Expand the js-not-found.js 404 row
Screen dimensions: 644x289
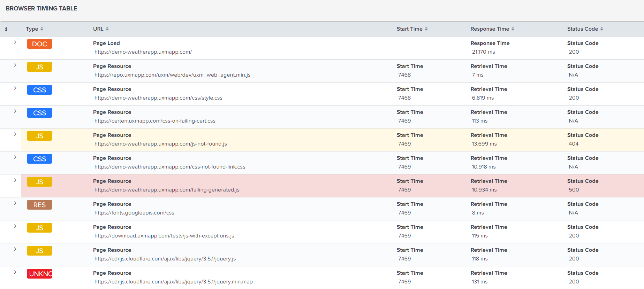click(15, 134)
